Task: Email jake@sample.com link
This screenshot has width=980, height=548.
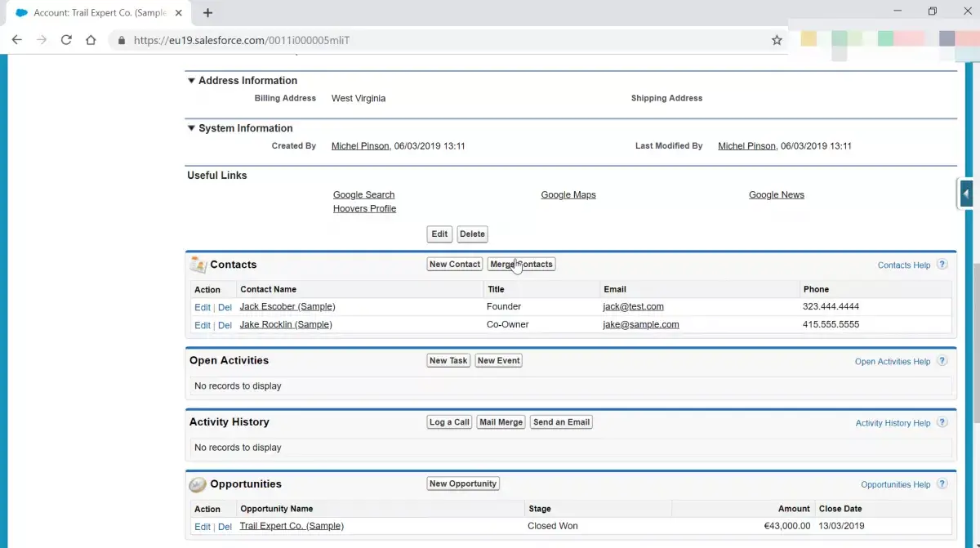Action: coord(641,324)
